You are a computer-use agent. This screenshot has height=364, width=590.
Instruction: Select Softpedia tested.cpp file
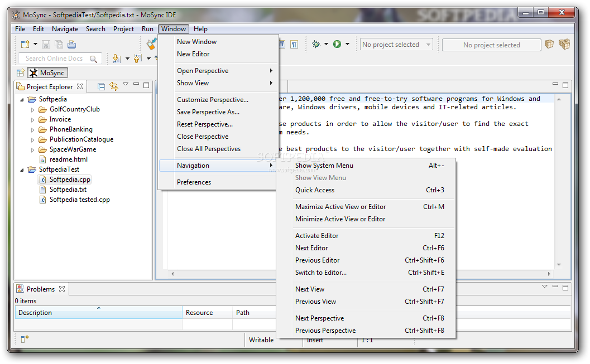[79, 200]
